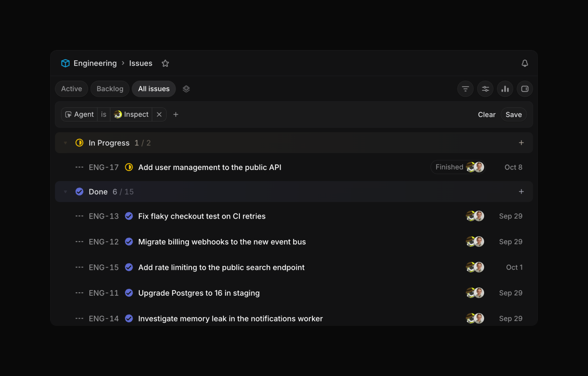
Task: Change the 'is' filter operator
Action: [103, 114]
